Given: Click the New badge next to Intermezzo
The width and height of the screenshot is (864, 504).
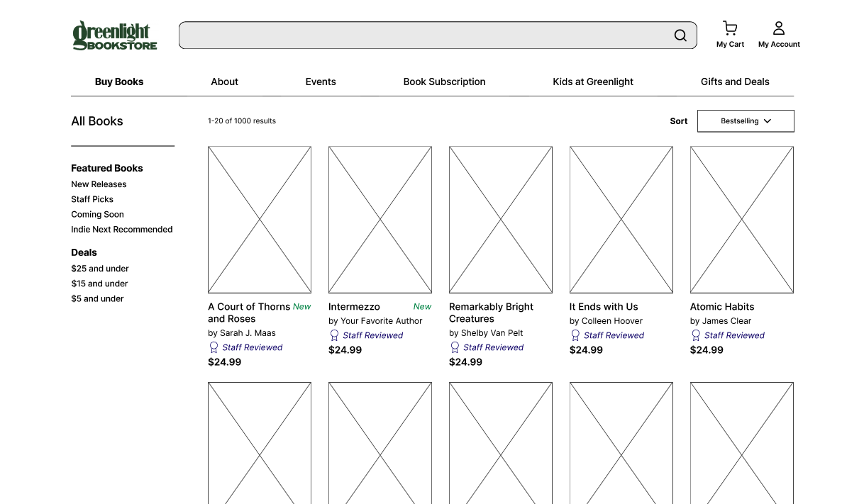Looking at the screenshot, I should tap(422, 307).
